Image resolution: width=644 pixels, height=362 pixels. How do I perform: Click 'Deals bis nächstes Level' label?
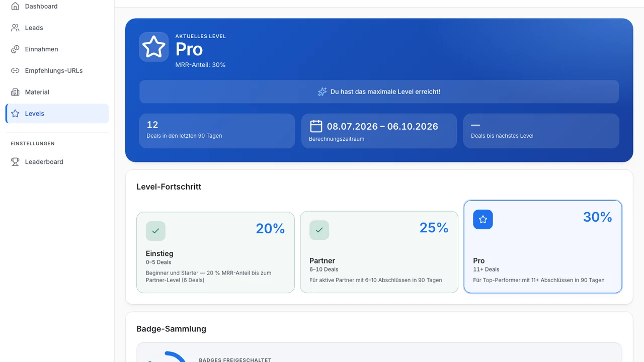pyautogui.click(x=502, y=136)
